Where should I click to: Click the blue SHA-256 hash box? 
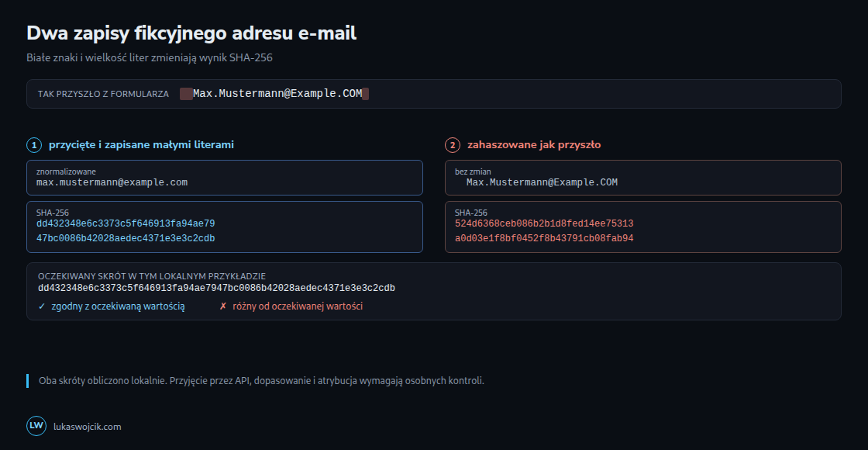pos(225,227)
